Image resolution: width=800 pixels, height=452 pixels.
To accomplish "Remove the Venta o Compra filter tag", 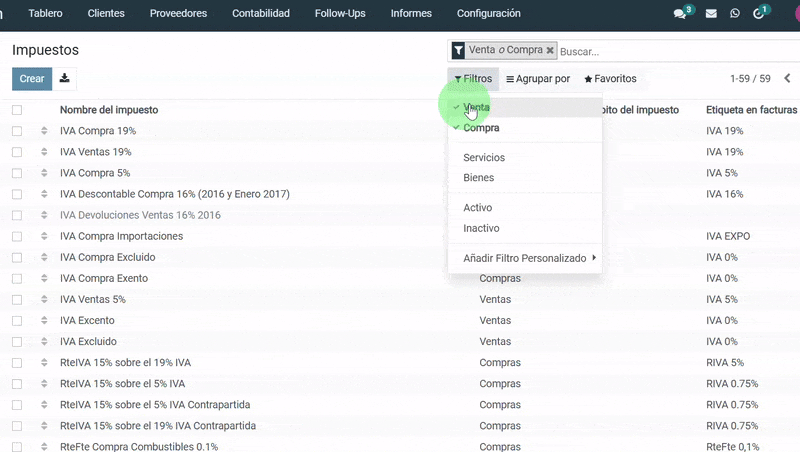I will point(550,51).
